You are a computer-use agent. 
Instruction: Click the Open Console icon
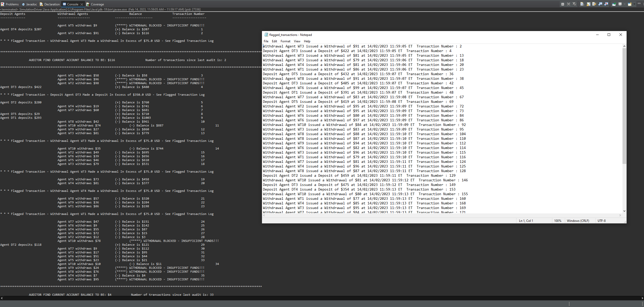pyautogui.click(x=630, y=4)
